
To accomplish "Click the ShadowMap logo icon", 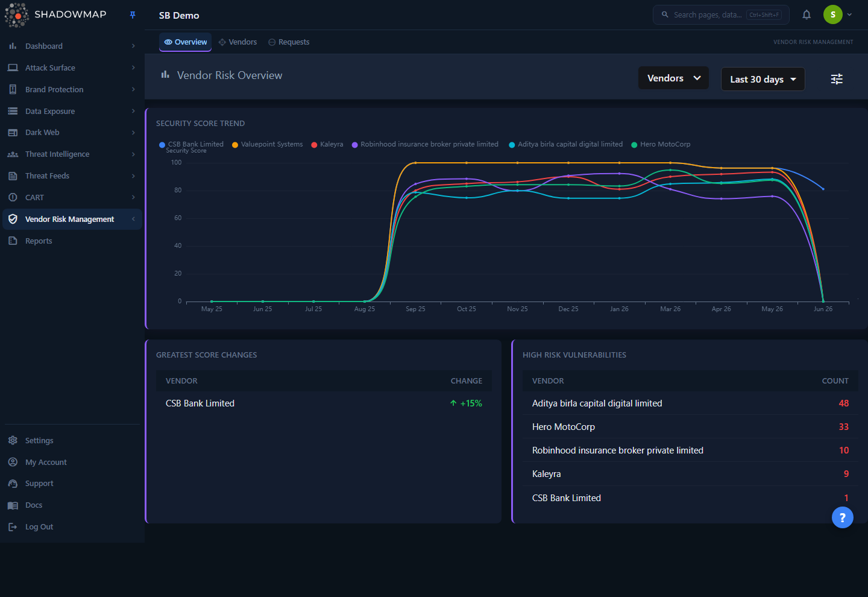I will (x=17, y=15).
